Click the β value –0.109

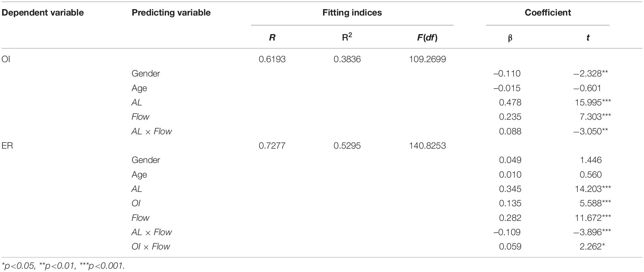coord(507,232)
